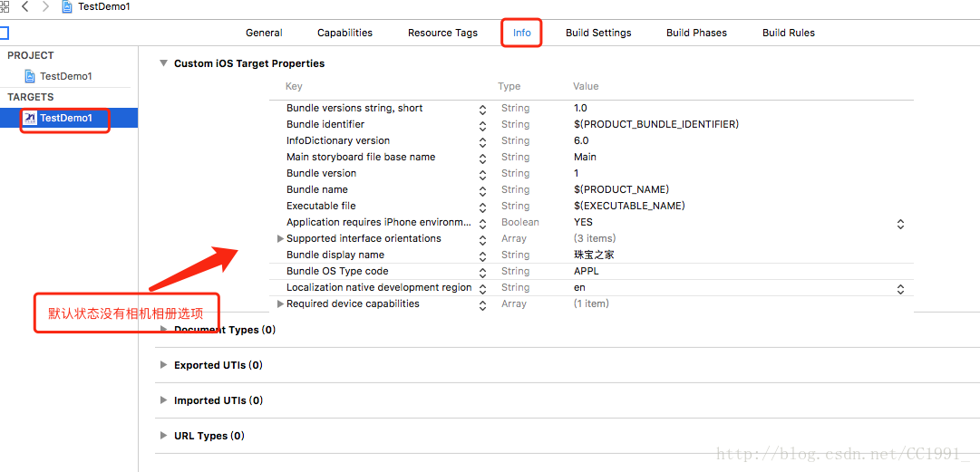Expand Supported interface orientations array
Viewport: 980px width, 472px height.
(x=281, y=238)
